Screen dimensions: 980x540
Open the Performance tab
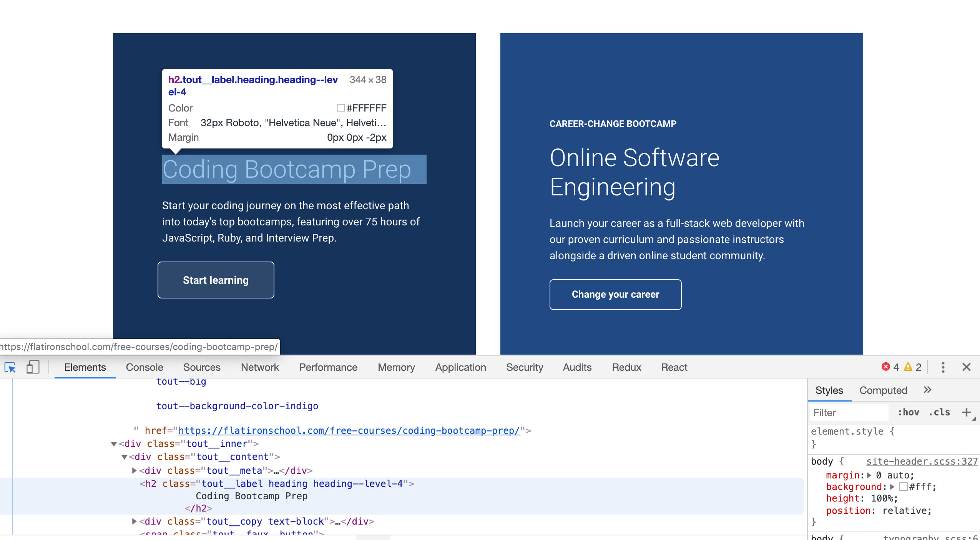coord(328,367)
